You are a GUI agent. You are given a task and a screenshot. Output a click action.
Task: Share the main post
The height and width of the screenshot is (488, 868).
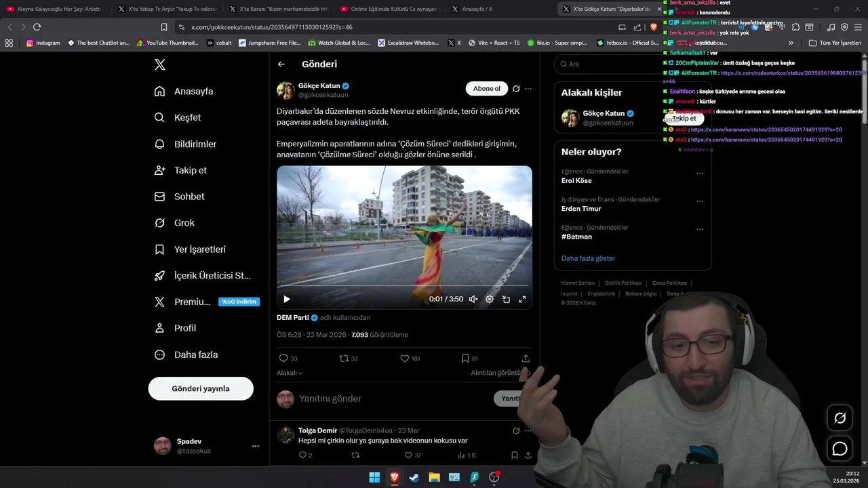click(526, 359)
